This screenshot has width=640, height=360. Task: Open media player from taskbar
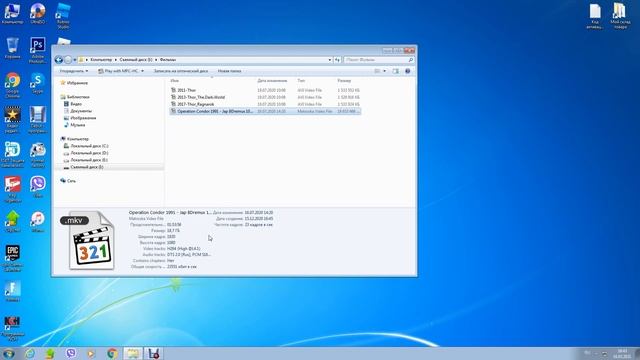[91, 353]
